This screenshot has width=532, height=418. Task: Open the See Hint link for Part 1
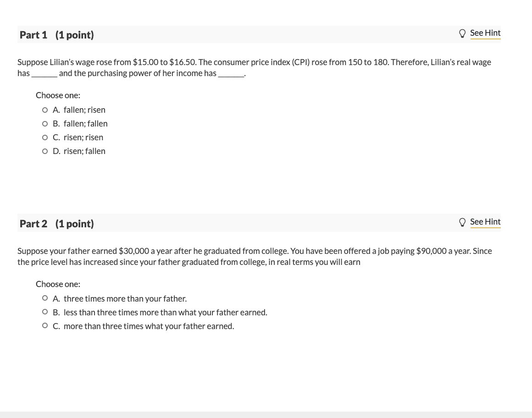tap(485, 33)
